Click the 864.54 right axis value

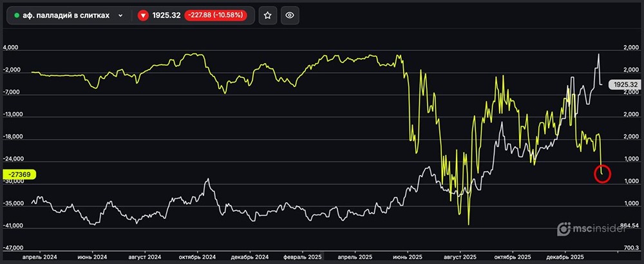[x=630, y=225]
